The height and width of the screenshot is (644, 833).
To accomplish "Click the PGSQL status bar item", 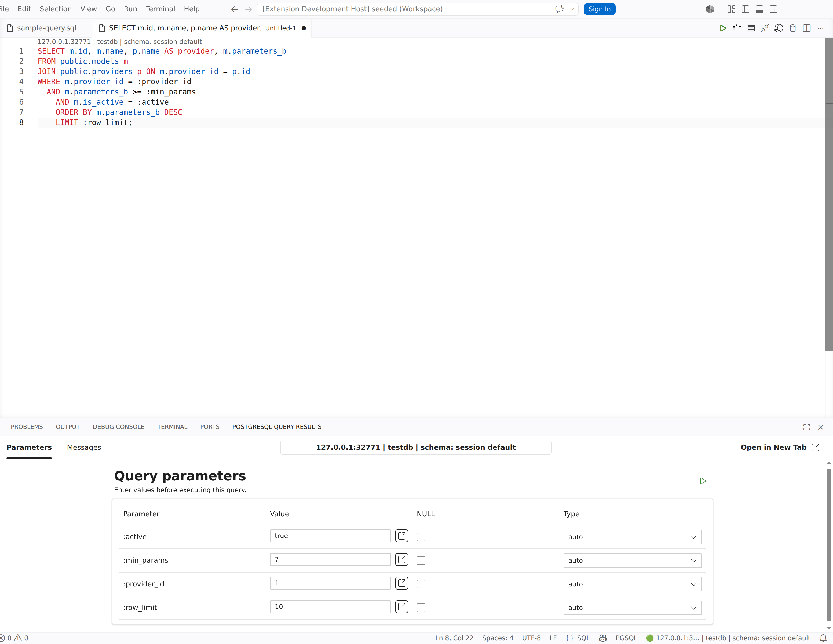I will coord(626,638).
